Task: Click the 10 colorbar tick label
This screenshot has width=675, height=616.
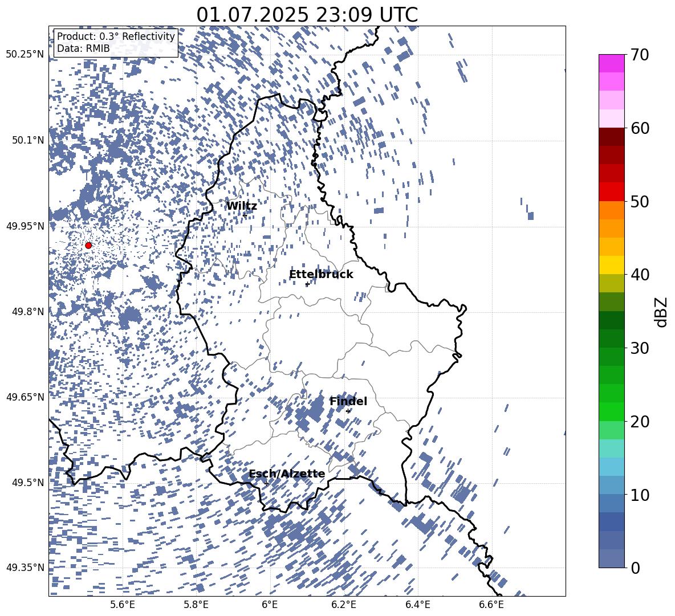Action: 640,495
